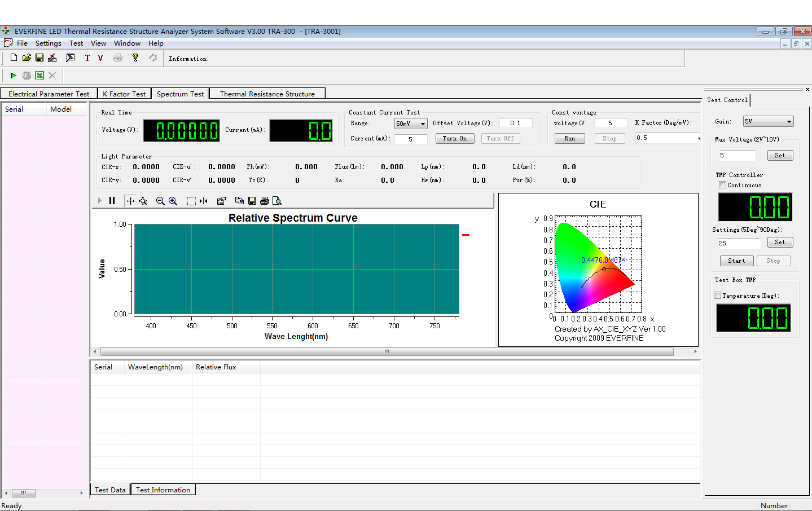
Task: Enable the Continuous checkbox in TMP Controller
Action: click(722, 185)
